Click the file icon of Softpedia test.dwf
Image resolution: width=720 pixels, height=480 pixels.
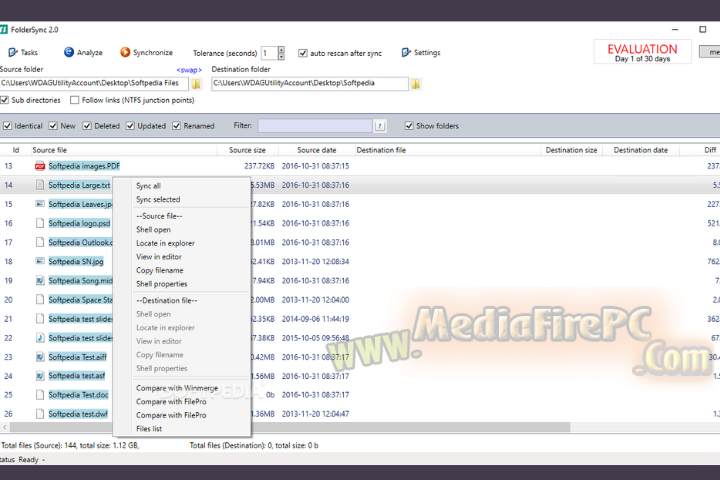[x=40, y=414]
